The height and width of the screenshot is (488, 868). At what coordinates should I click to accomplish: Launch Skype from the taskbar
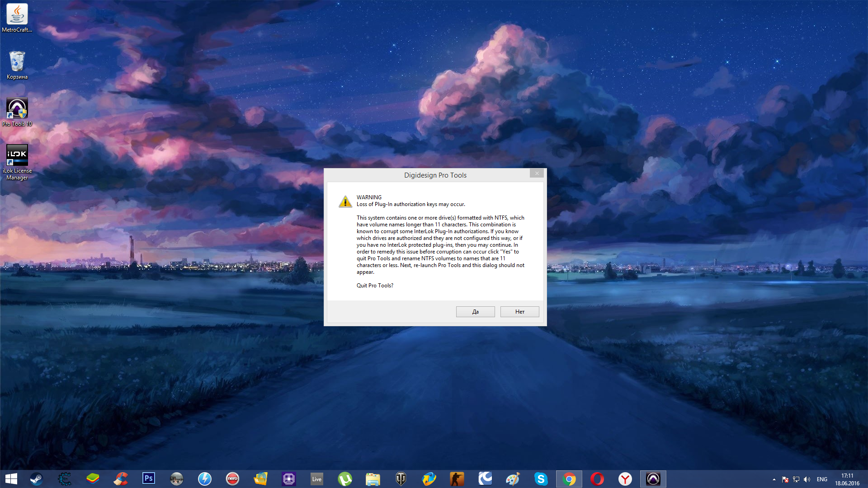point(541,479)
